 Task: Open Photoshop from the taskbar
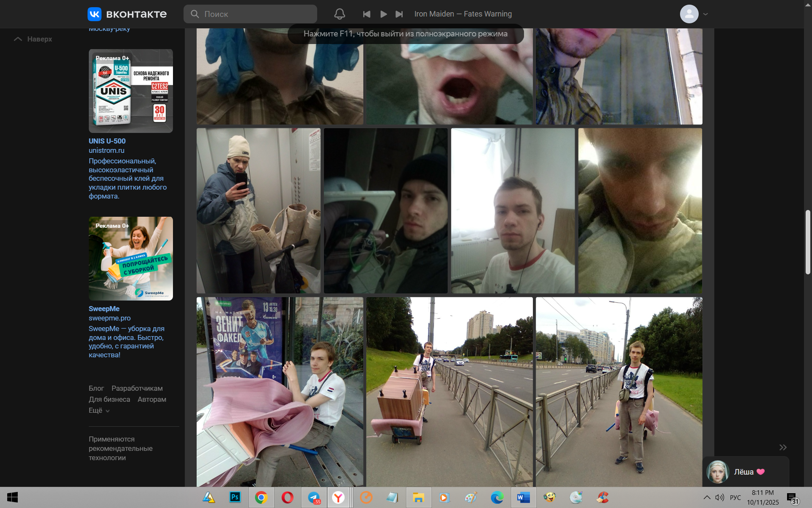235,497
